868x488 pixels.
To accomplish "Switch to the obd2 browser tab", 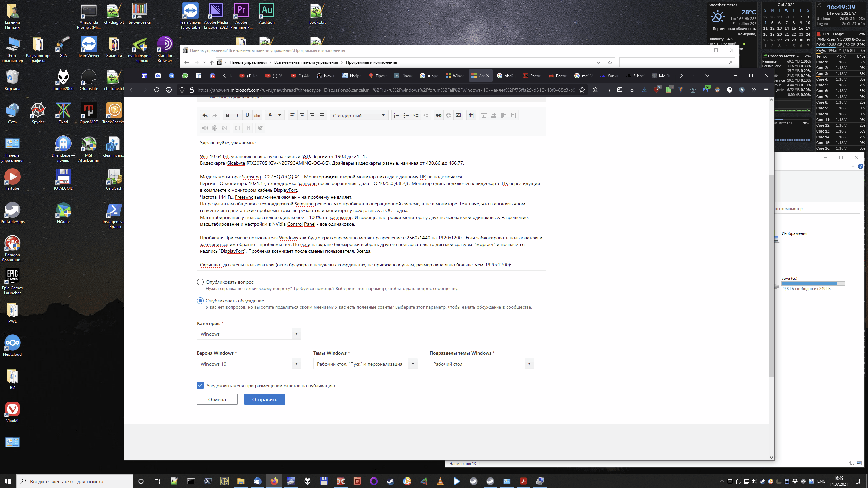I will (506, 76).
